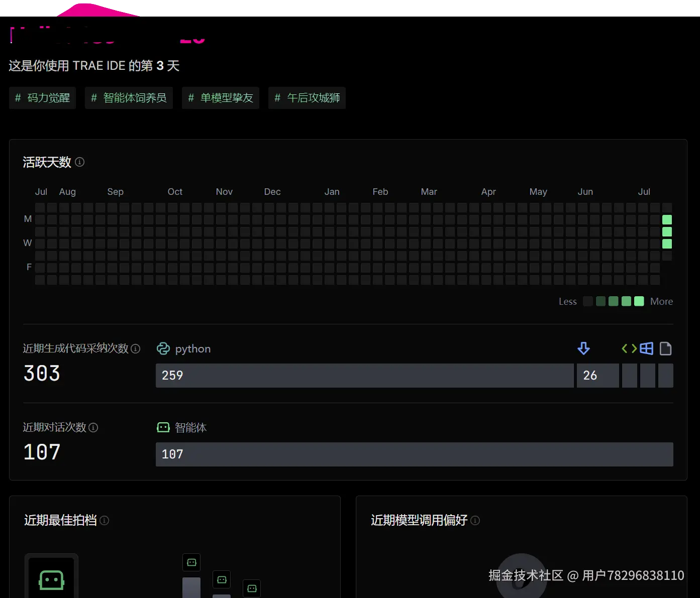
Task: Click the Python language logo icon
Action: pyautogui.click(x=163, y=348)
